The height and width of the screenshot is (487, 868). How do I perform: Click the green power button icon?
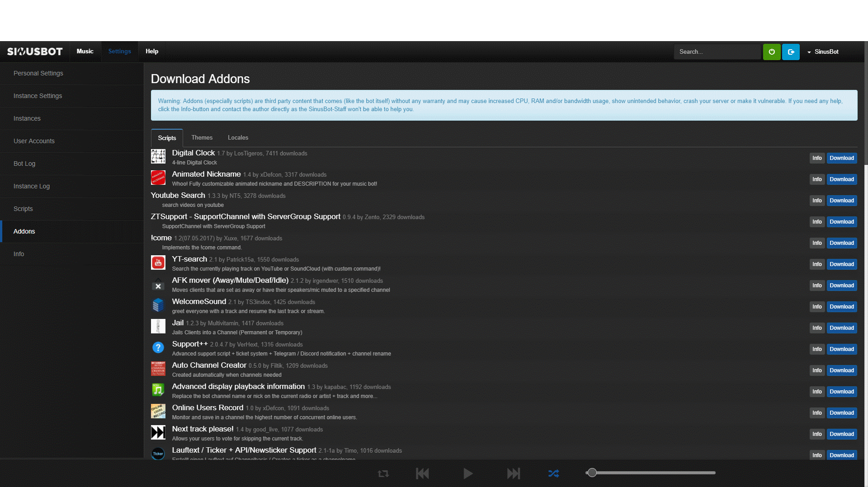[772, 52]
